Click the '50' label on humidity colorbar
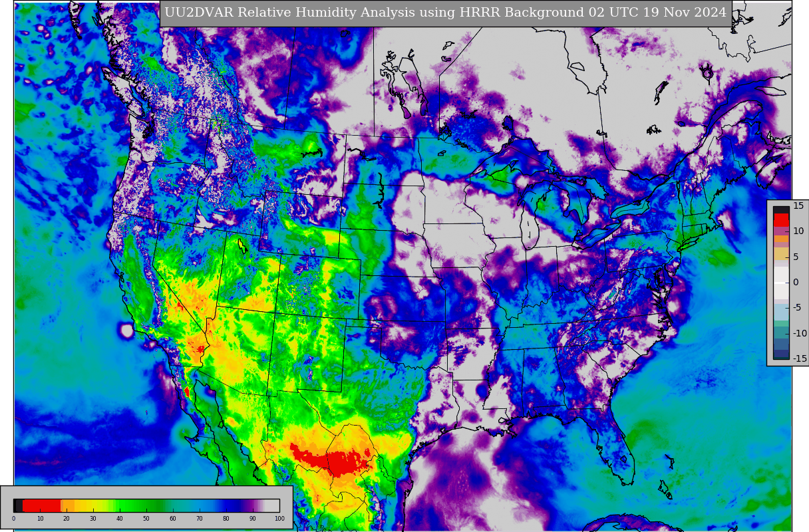 point(146,519)
